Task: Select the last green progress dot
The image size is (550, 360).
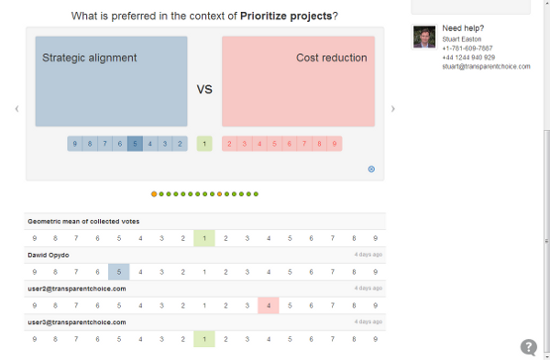Action: [256, 194]
